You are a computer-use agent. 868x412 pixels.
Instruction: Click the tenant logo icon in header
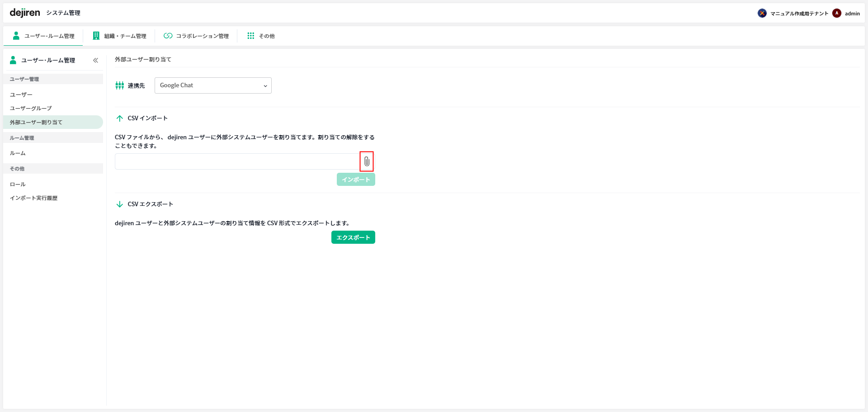[x=762, y=13]
